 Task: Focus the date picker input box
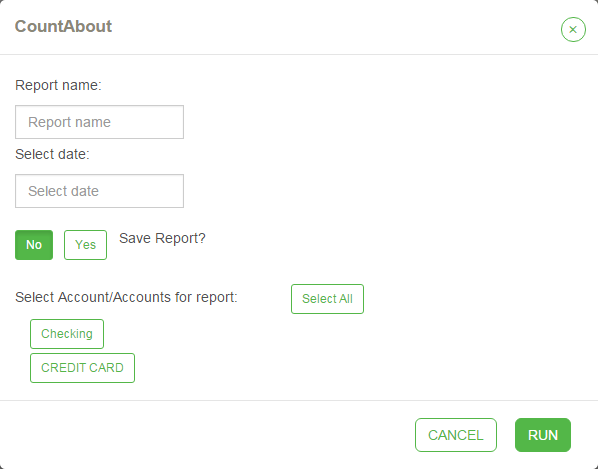pos(99,191)
